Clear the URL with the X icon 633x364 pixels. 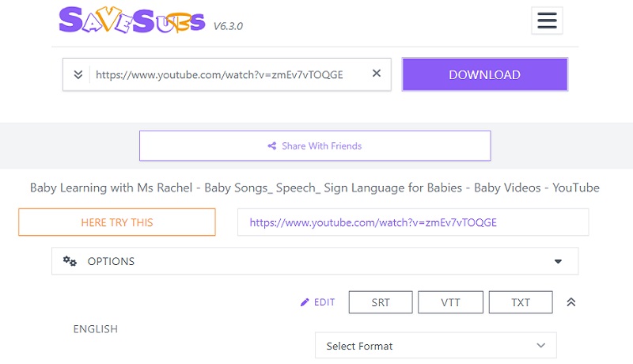click(x=377, y=74)
